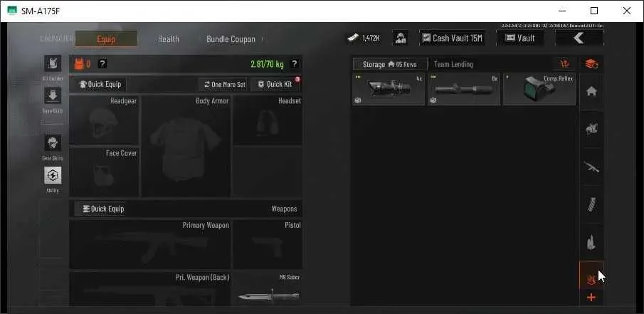
Task: Filter storage by rifle weapons icon
Action: point(591,167)
